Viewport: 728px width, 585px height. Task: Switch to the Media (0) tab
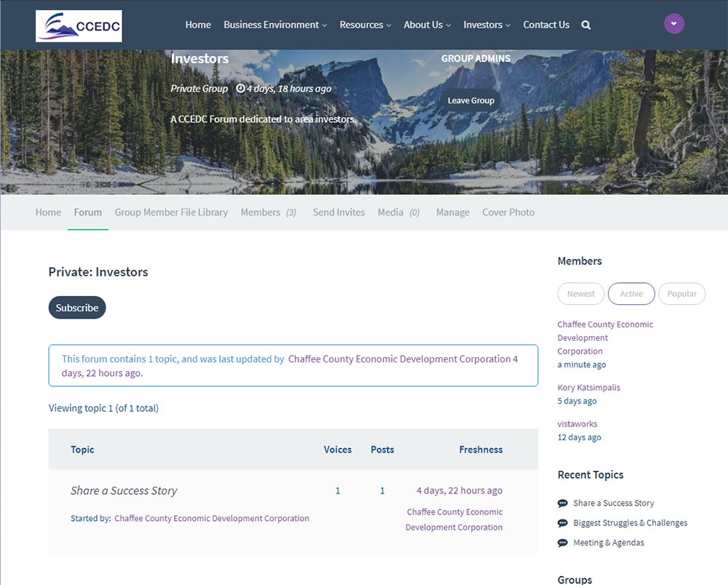coord(399,212)
